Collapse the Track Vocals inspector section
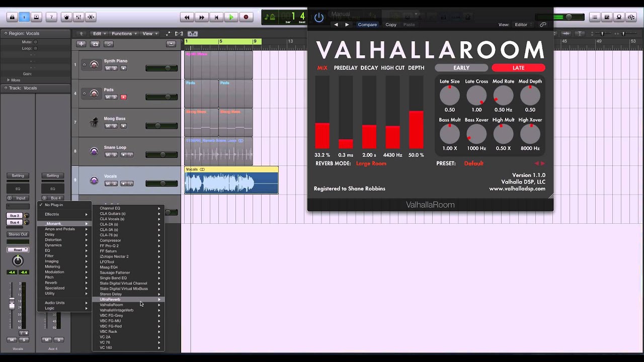The height and width of the screenshot is (362, 644). coord(6,88)
